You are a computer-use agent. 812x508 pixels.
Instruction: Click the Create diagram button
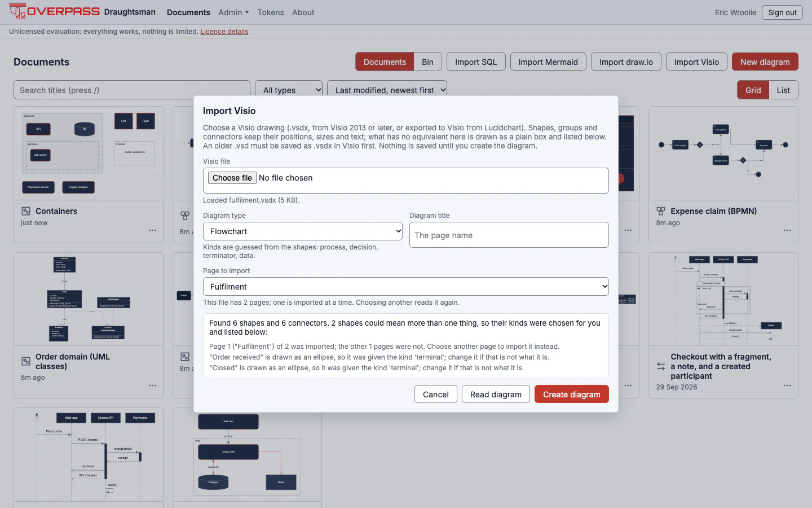click(572, 395)
